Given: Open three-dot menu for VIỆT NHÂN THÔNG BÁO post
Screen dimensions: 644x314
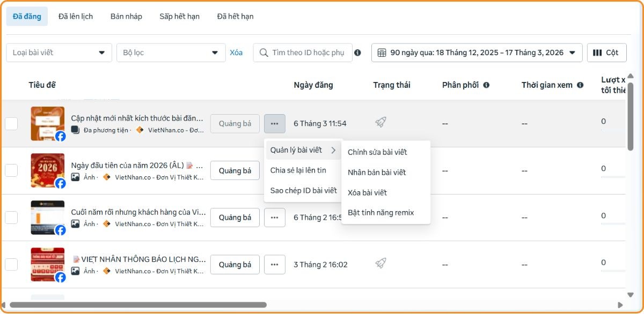Looking at the screenshot, I should click(275, 265).
